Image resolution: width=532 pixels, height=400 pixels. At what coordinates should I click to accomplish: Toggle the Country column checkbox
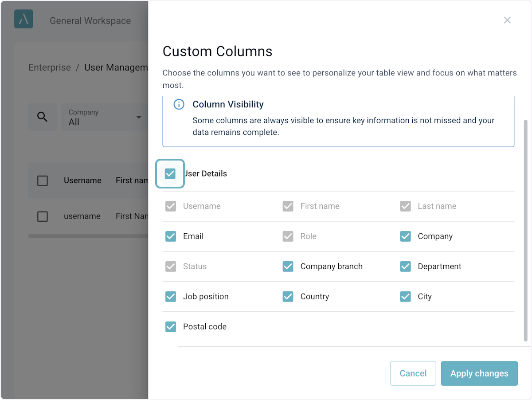(x=288, y=297)
